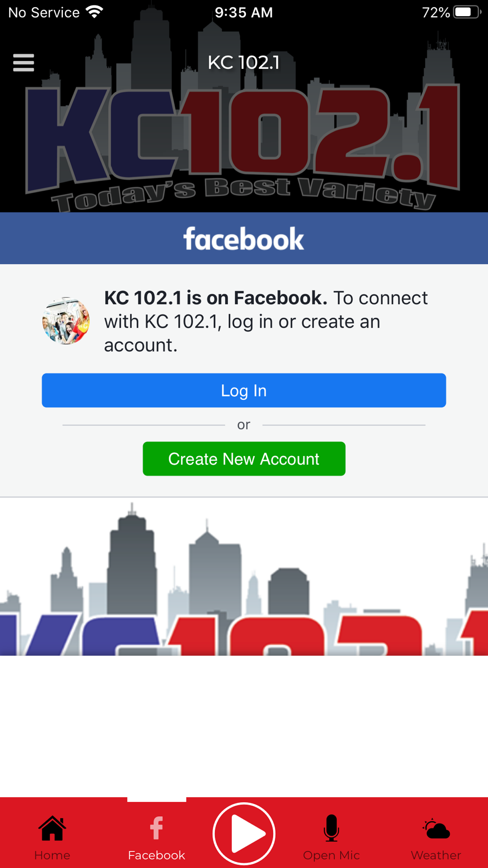The height and width of the screenshot is (868, 488).
Task: Open the Weather cloud icon
Action: pos(436,828)
